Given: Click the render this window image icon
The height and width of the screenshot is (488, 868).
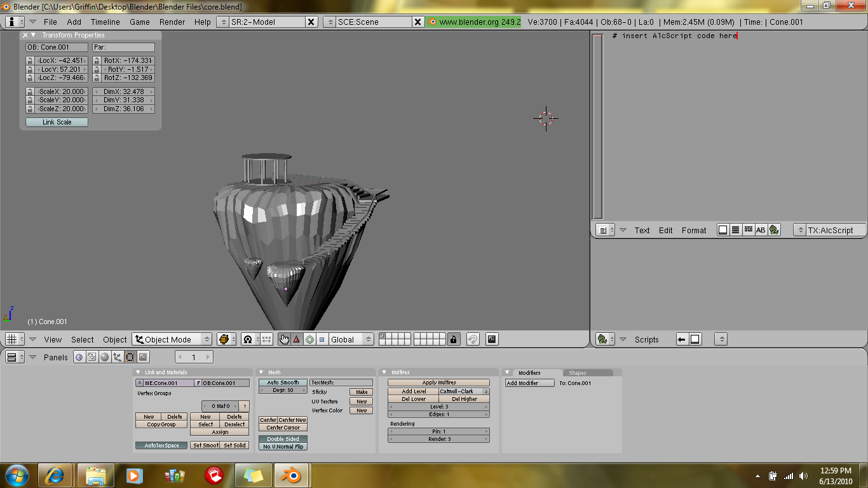Looking at the screenshot, I should click(x=492, y=339).
